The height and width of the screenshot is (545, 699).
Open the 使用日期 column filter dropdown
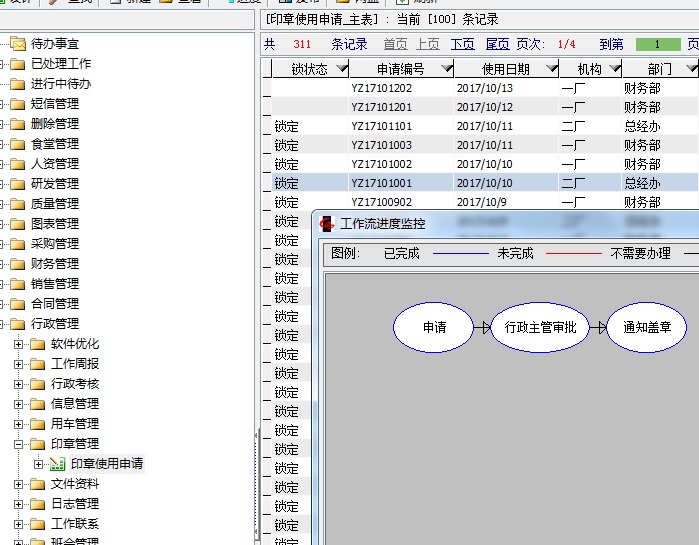(x=550, y=69)
